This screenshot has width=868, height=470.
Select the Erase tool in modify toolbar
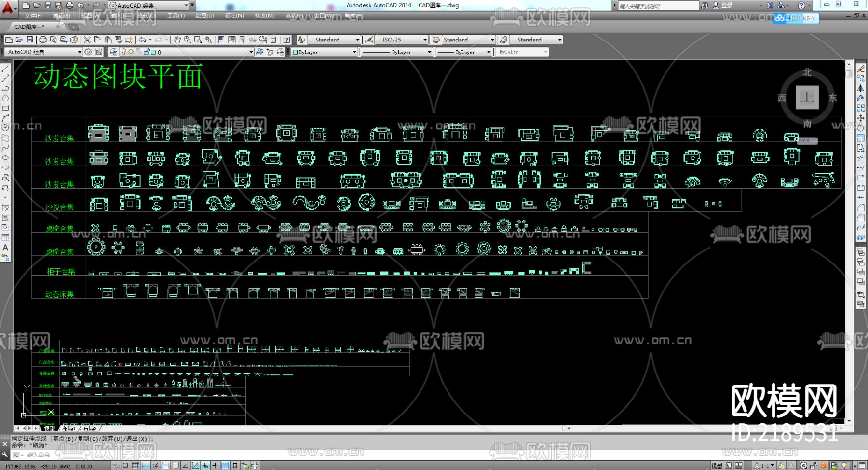[861, 69]
